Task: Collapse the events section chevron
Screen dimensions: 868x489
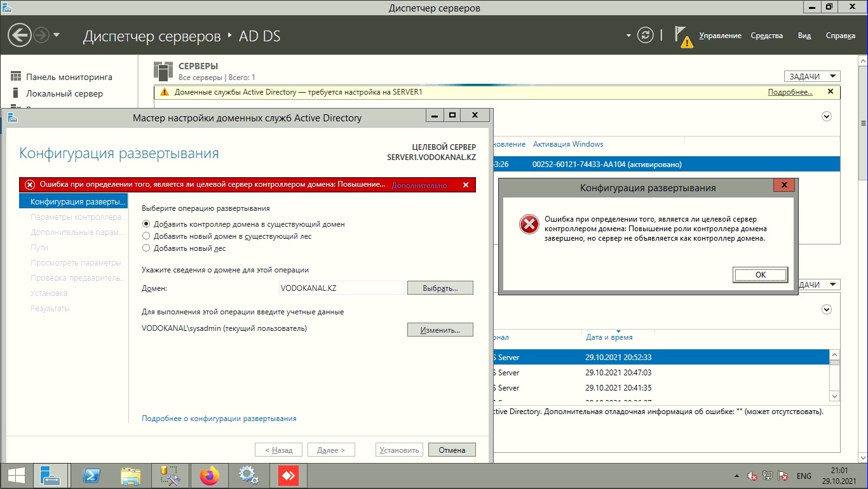Action: [x=827, y=309]
